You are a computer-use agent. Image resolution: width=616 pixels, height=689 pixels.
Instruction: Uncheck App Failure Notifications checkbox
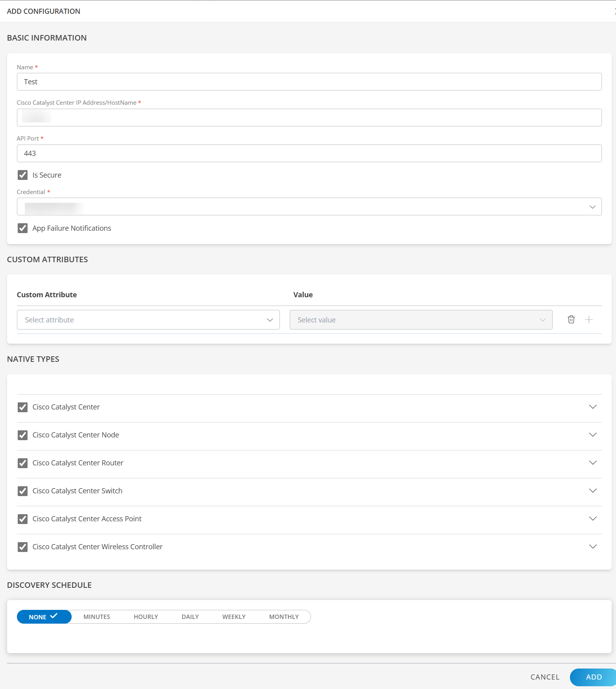click(x=23, y=228)
